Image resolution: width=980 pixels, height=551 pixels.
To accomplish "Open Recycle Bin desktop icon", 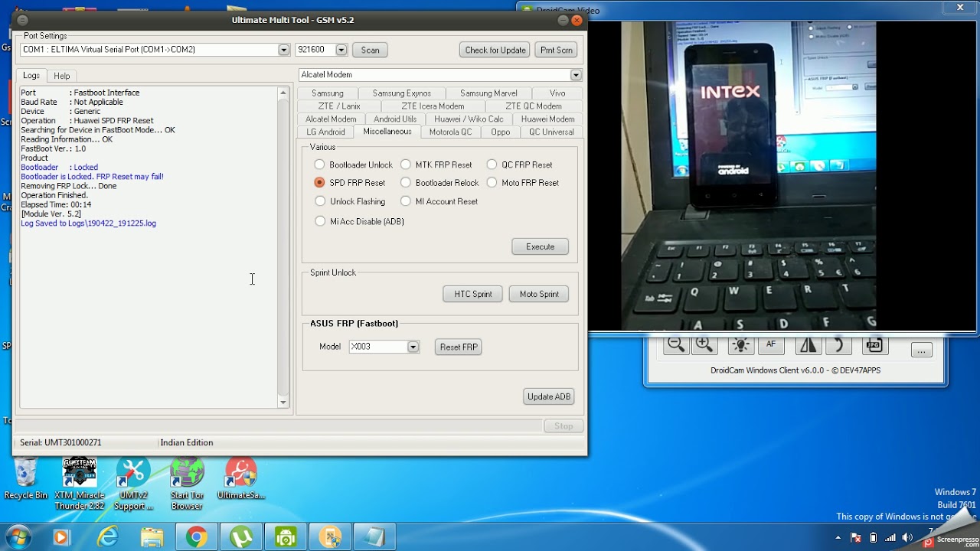I will click(x=25, y=479).
